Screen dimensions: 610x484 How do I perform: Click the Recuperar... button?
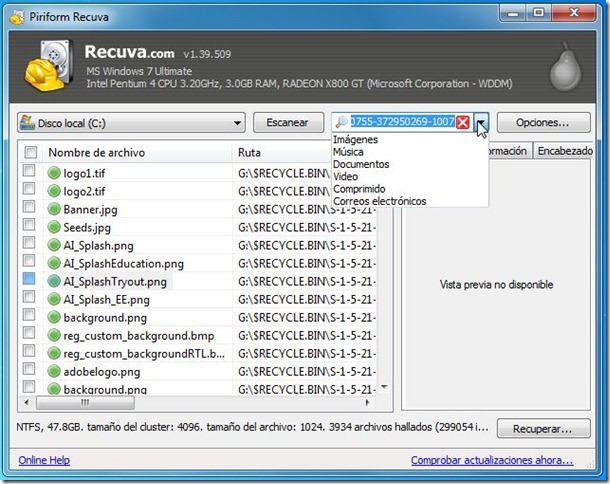coord(543,429)
